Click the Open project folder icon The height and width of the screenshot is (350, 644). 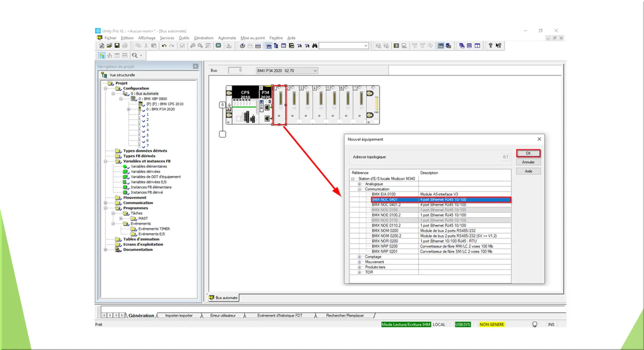(109, 46)
